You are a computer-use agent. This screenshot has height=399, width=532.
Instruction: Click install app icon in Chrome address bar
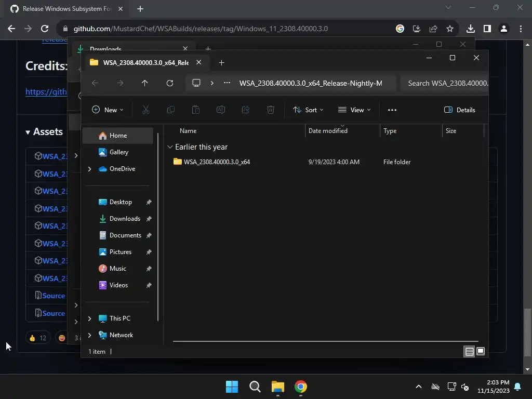coord(417,29)
